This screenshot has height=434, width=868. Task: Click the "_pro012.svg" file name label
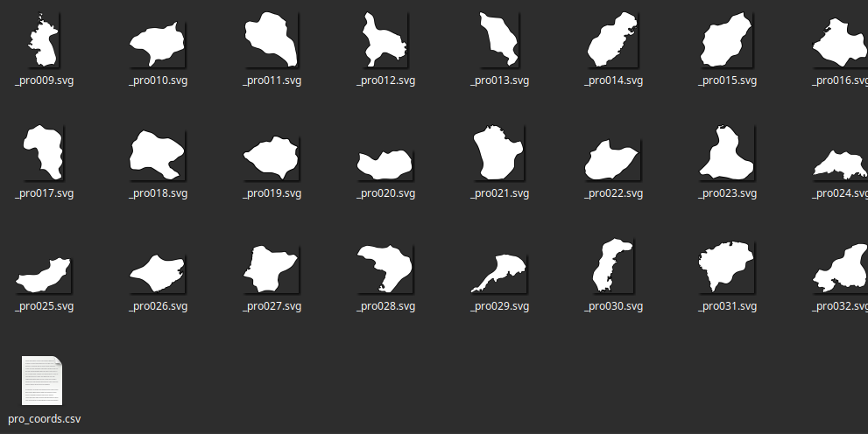click(385, 80)
